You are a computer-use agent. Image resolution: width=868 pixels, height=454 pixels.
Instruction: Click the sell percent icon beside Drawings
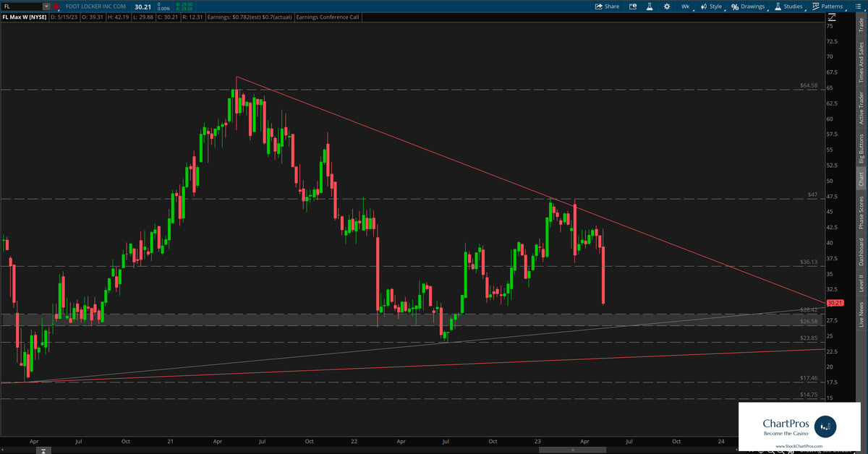(x=734, y=7)
